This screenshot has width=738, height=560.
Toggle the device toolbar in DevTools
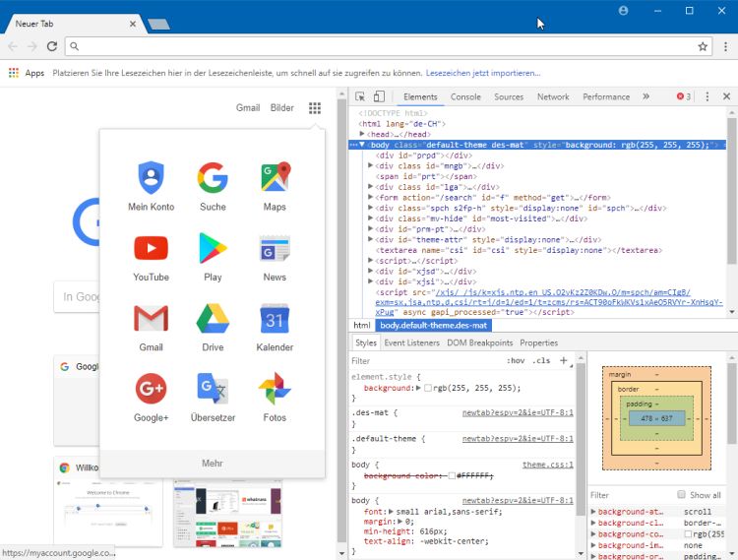pos(381,96)
